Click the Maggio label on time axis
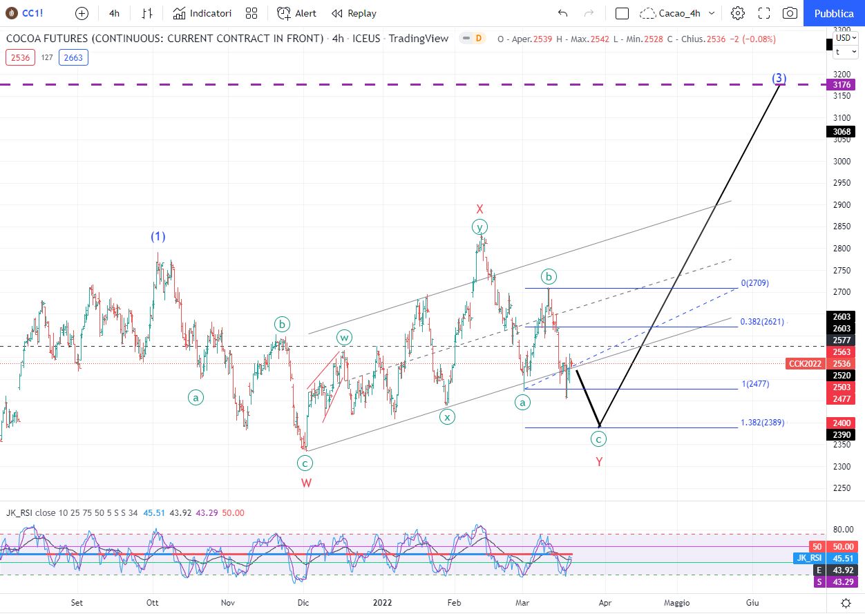Image resolution: width=865 pixels, height=616 pixels. [x=678, y=602]
